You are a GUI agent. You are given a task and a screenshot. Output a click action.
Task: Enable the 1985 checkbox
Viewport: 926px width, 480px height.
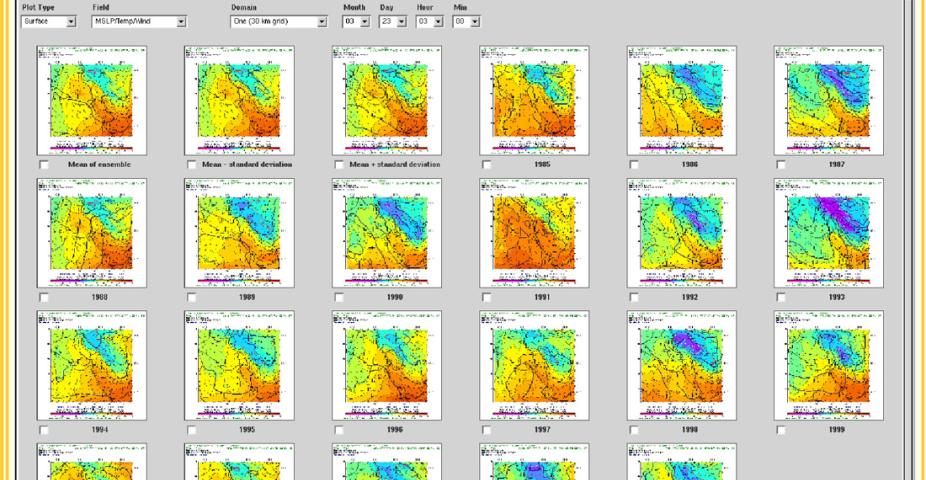click(488, 164)
